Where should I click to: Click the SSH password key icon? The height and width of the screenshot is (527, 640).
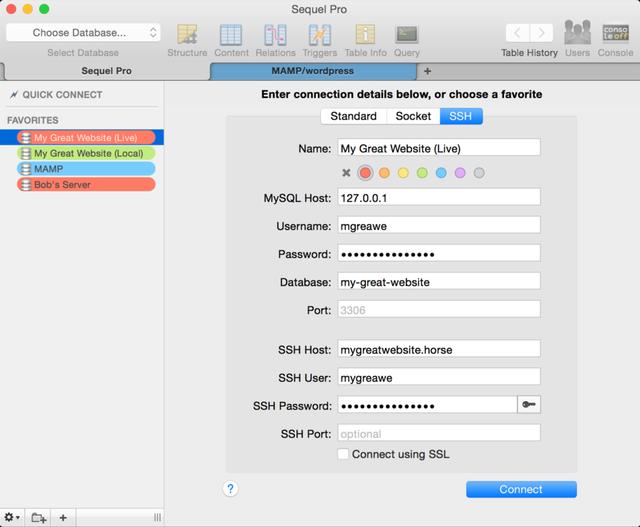click(529, 405)
